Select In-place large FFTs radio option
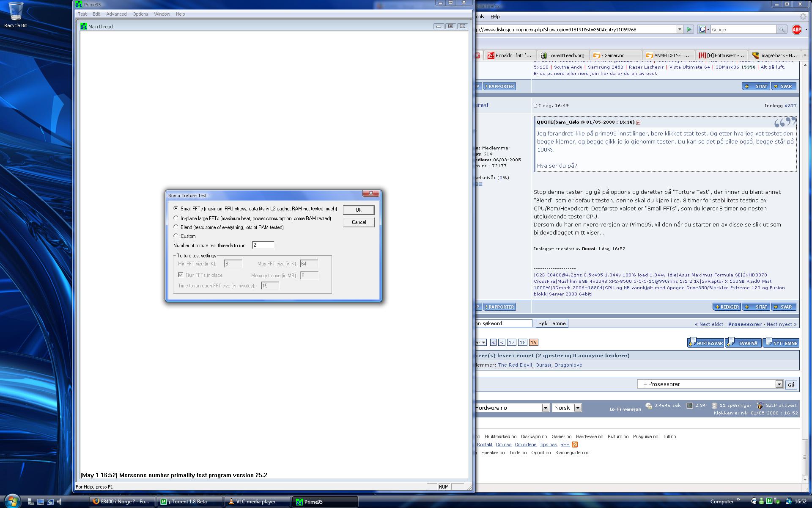The width and height of the screenshot is (812, 508). point(176,218)
